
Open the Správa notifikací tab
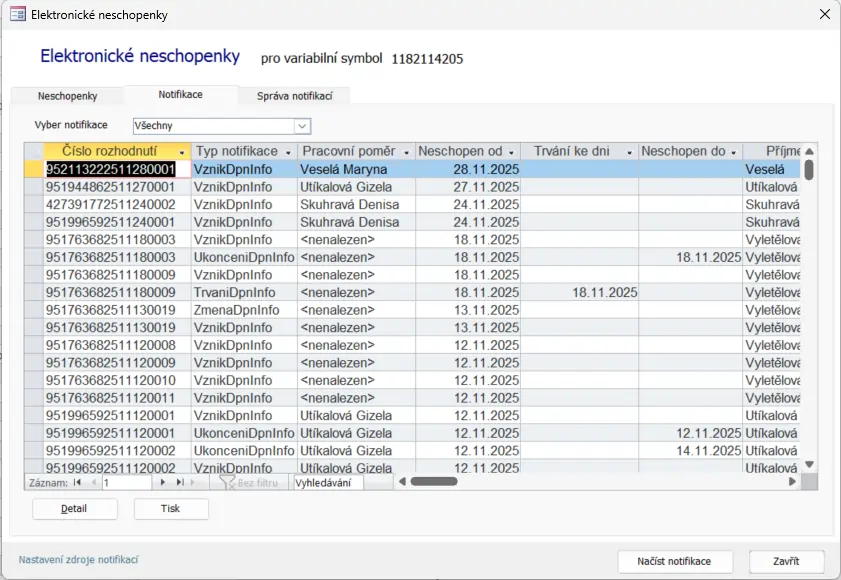coord(294,96)
